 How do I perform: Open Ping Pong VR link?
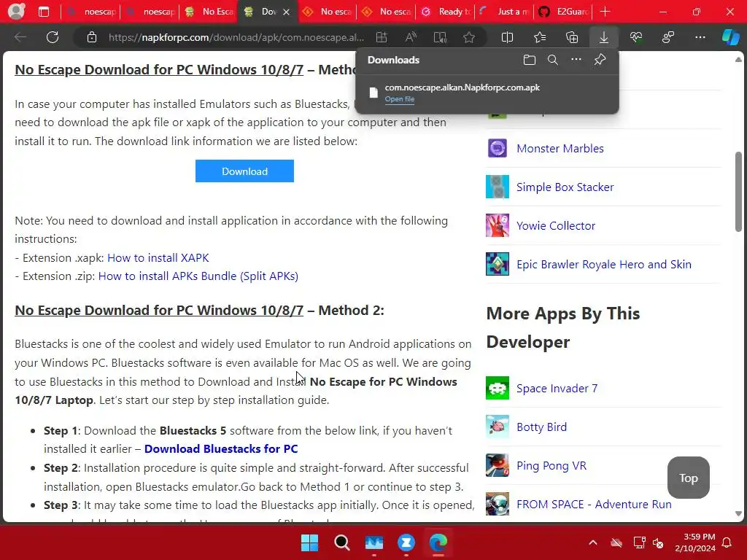[x=551, y=466]
